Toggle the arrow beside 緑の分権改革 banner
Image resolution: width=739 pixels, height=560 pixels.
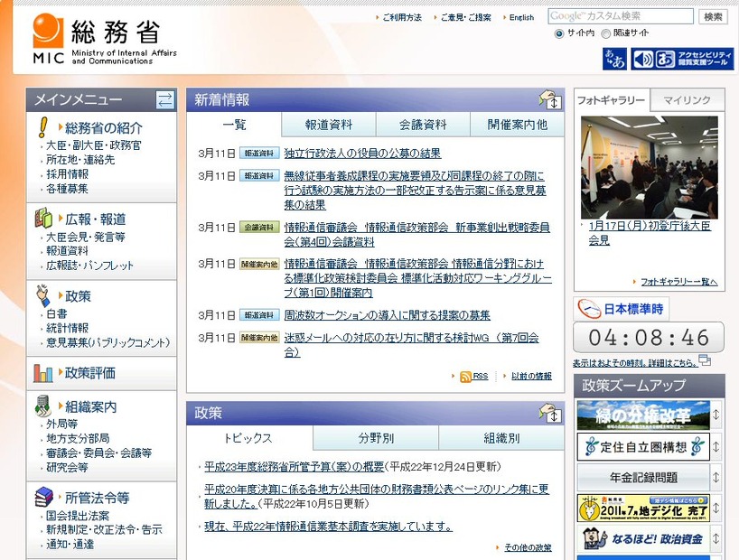[716, 415]
